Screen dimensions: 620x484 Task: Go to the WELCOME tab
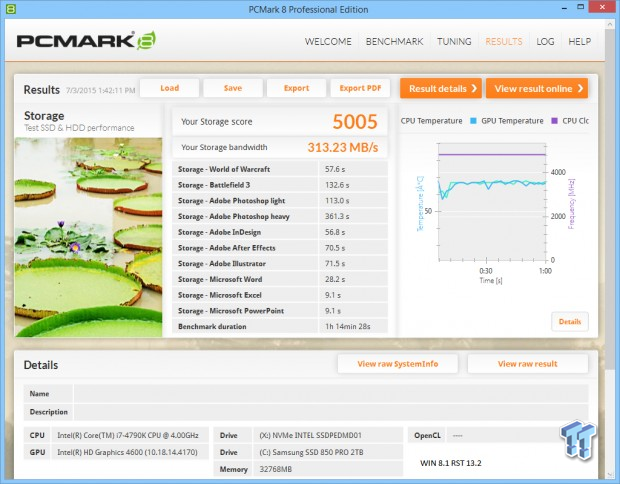(328, 42)
